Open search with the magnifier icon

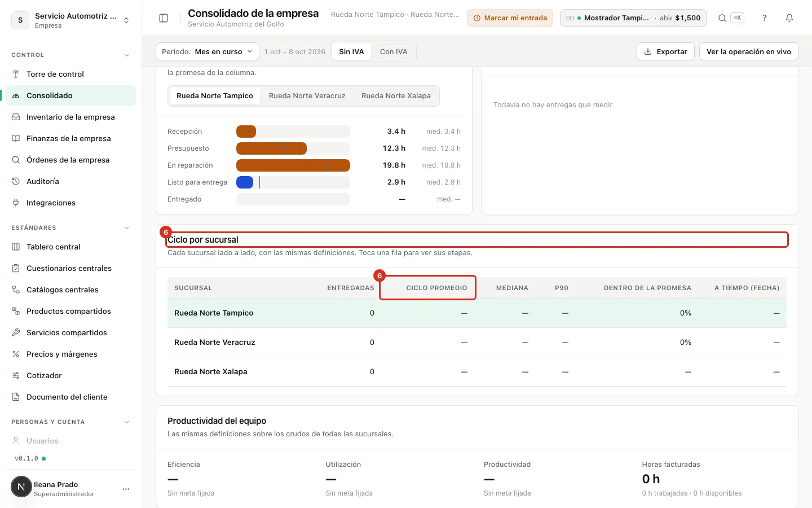point(722,18)
